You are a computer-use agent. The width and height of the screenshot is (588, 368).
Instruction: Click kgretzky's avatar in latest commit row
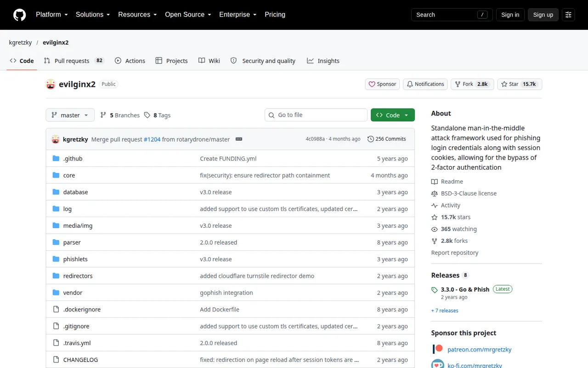click(x=56, y=139)
